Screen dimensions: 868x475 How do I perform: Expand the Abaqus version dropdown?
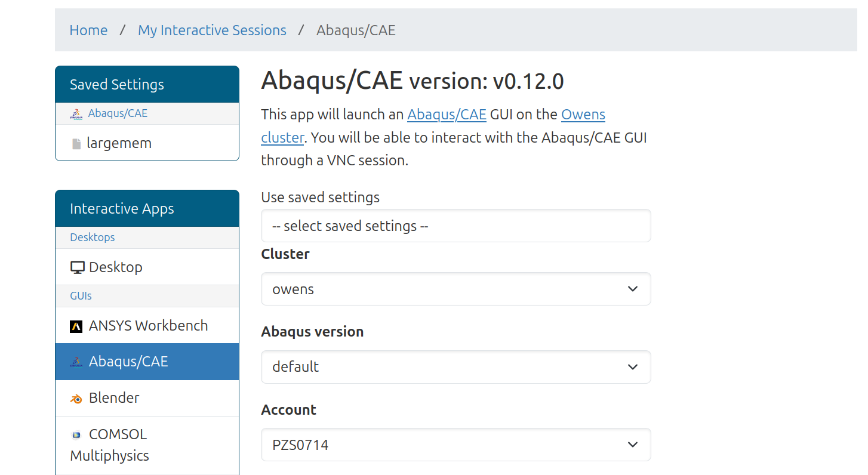455,367
